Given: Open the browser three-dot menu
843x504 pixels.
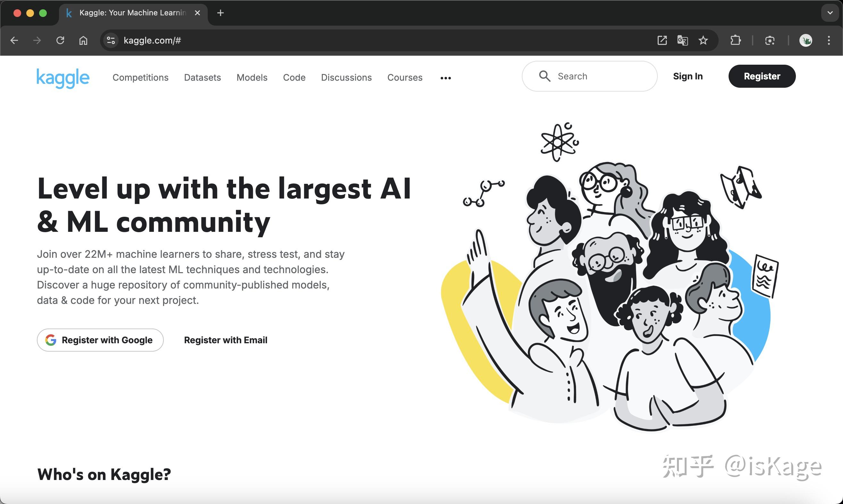Looking at the screenshot, I should point(829,40).
